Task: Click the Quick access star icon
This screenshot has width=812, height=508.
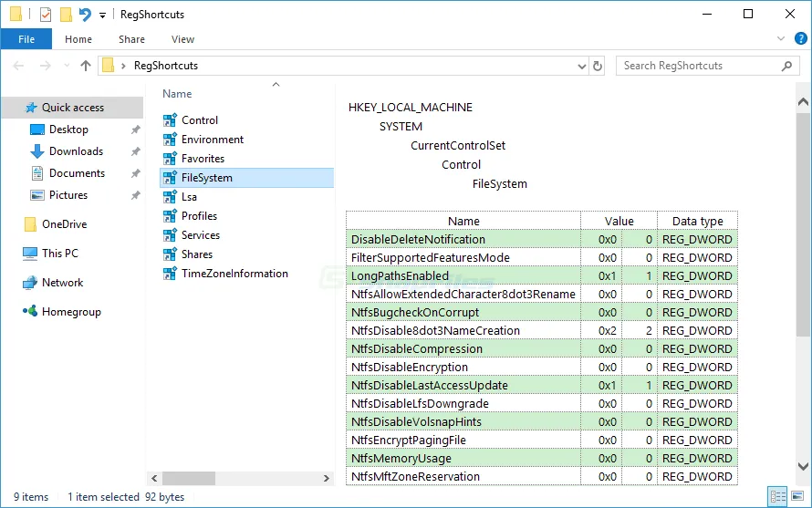Action: click(31, 108)
